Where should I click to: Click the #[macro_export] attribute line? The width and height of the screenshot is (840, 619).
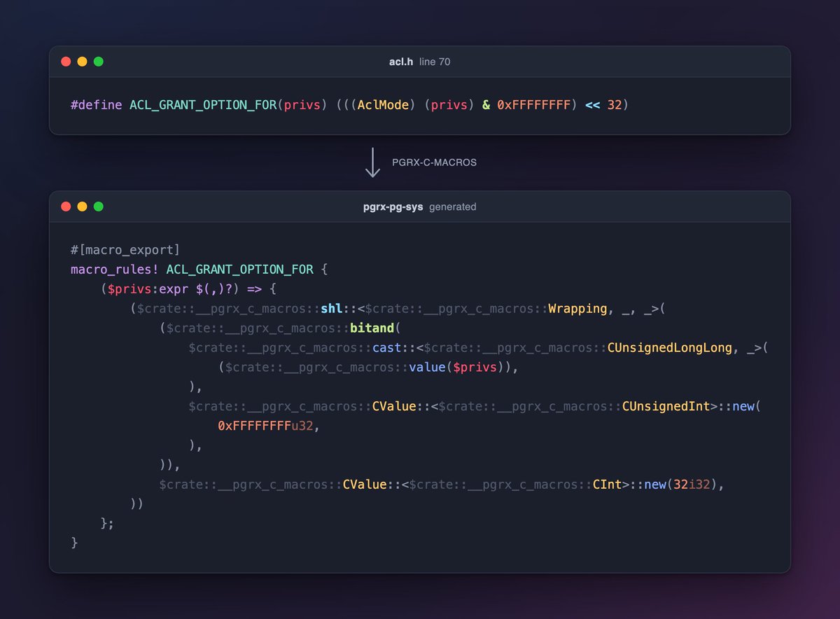pos(125,250)
